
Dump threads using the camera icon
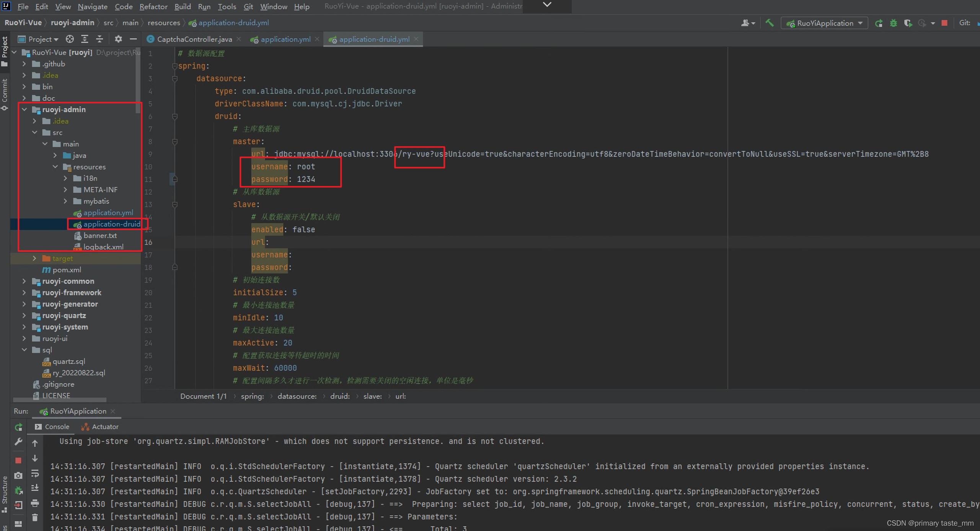[18, 476]
